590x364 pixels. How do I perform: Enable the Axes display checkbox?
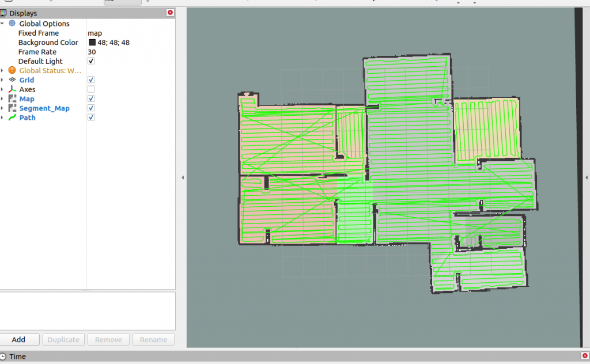[x=90, y=89]
